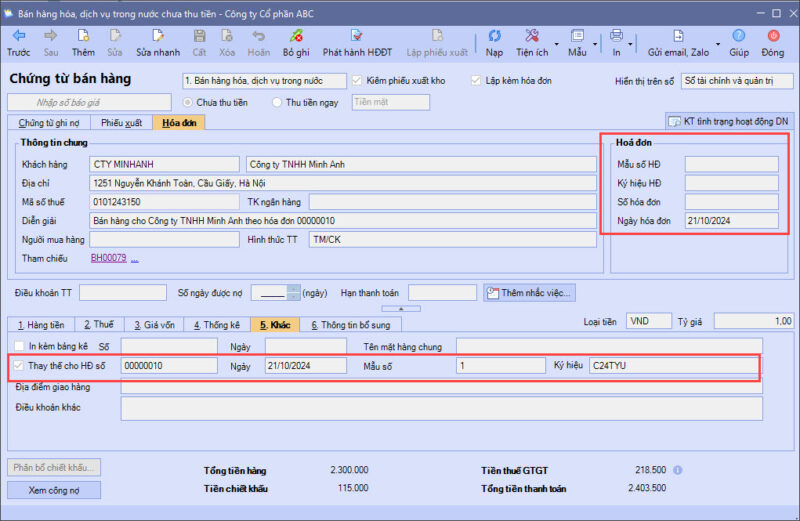This screenshot has width=800, height=521.
Task: Open the 2. Thuế tab
Action: [99, 325]
